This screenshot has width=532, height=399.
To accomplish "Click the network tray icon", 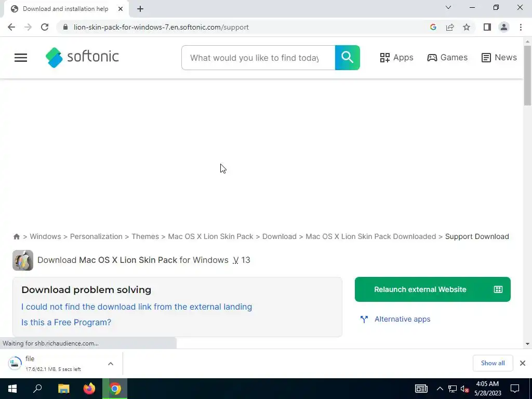I will click(453, 389).
